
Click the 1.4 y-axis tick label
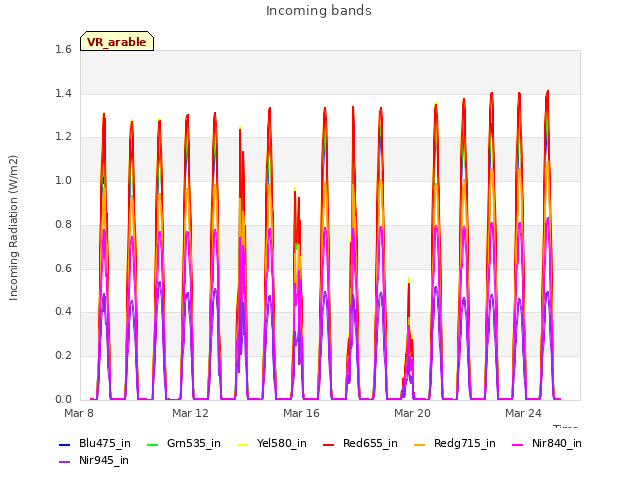tap(63, 93)
